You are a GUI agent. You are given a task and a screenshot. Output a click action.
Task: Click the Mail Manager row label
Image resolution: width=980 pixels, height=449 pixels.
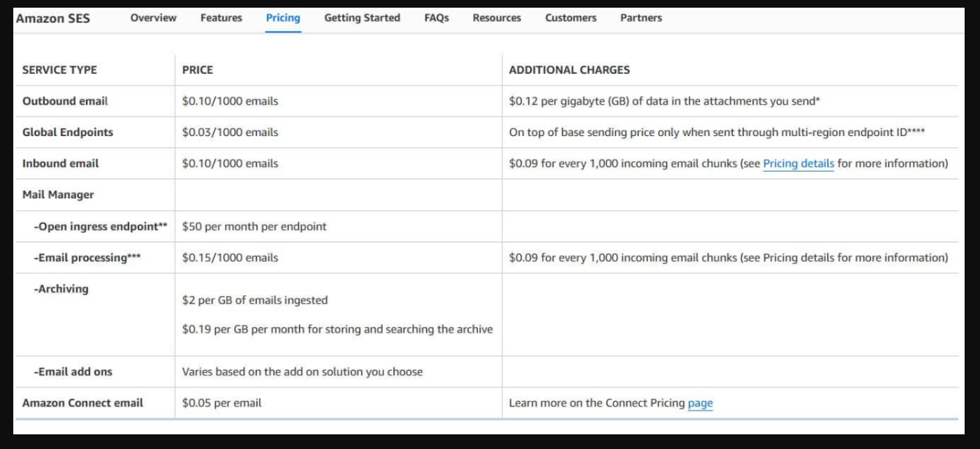pos(58,195)
